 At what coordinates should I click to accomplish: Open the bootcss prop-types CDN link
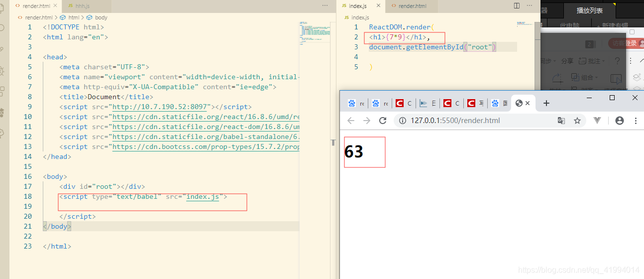[x=206, y=146]
